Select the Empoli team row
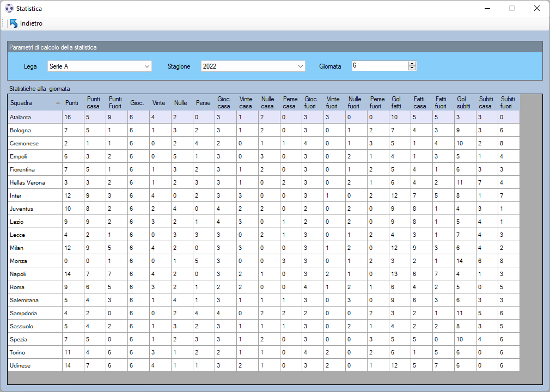 click(264, 156)
